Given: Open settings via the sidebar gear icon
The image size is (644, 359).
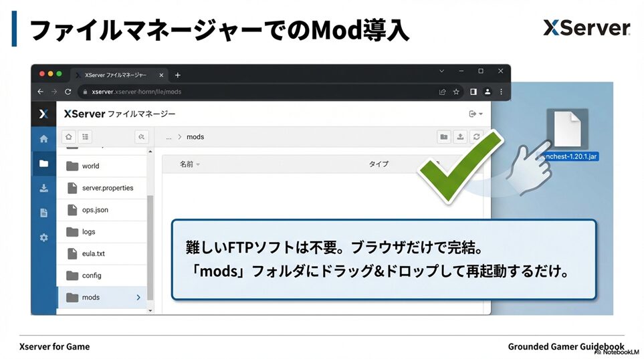Looking at the screenshot, I should click(x=43, y=237).
